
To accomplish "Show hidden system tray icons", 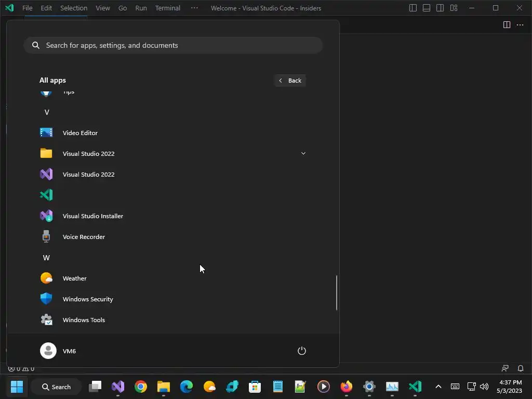I will tap(438, 387).
